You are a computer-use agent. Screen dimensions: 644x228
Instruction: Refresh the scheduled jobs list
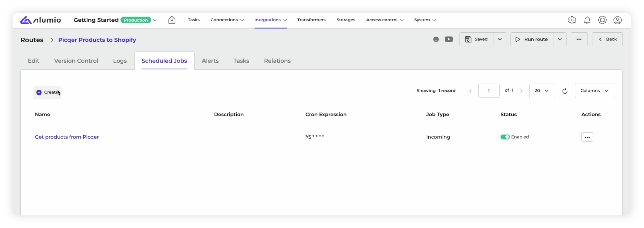565,91
